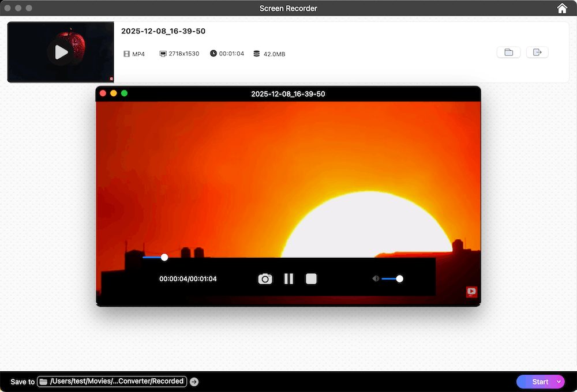Select the 2025-12-08_16-39-50 recording title in list
577x392 pixels.
click(x=163, y=31)
